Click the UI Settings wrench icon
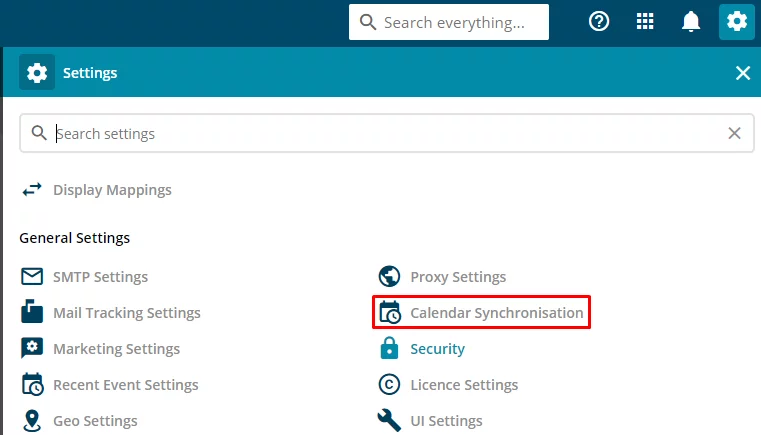Screen dimensions: 761x435 pos(389,420)
